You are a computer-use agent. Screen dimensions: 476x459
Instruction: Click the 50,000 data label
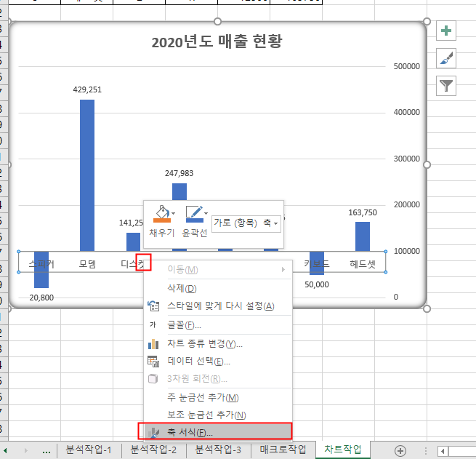click(x=317, y=284)
